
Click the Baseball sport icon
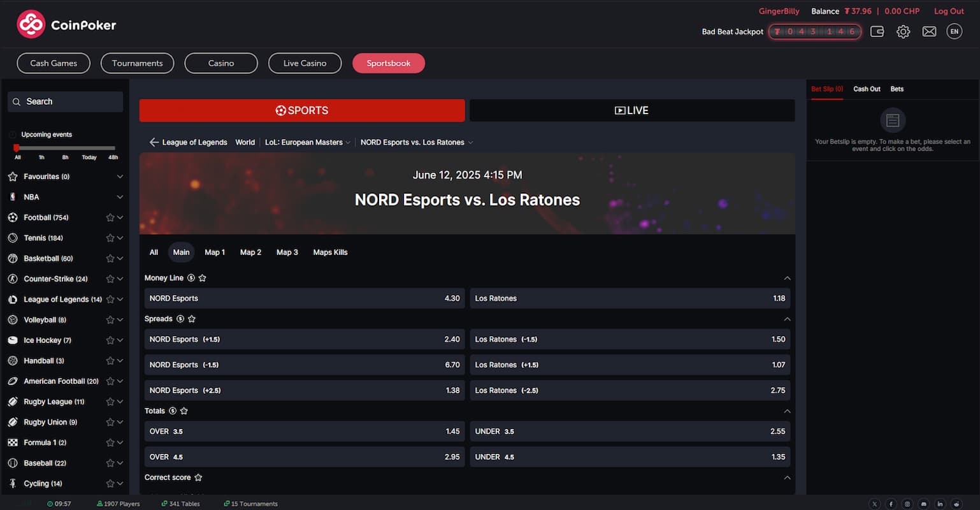pos(12,463)
